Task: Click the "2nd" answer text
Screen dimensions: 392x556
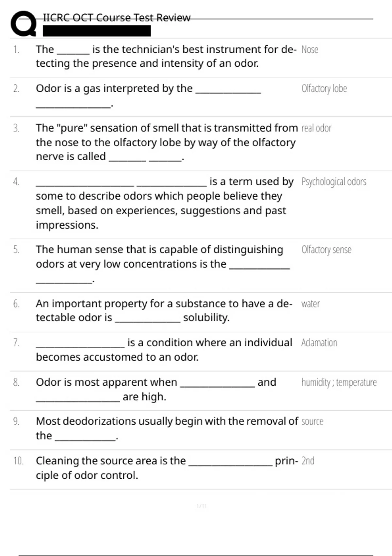Action: point(308,461)
